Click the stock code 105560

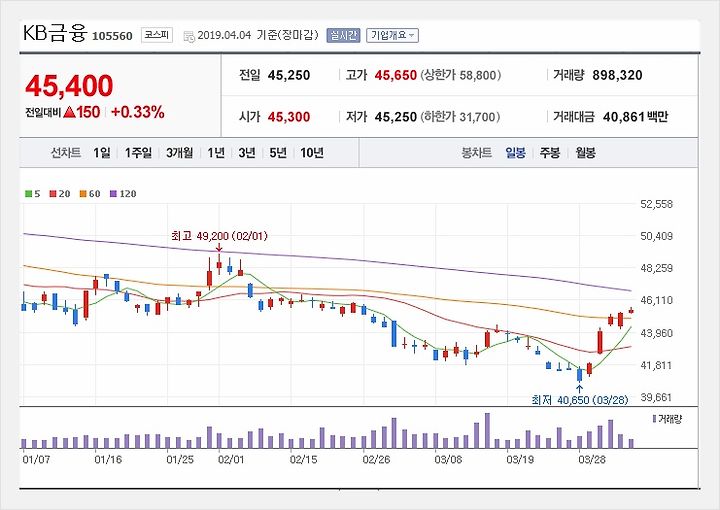(112, 36)
